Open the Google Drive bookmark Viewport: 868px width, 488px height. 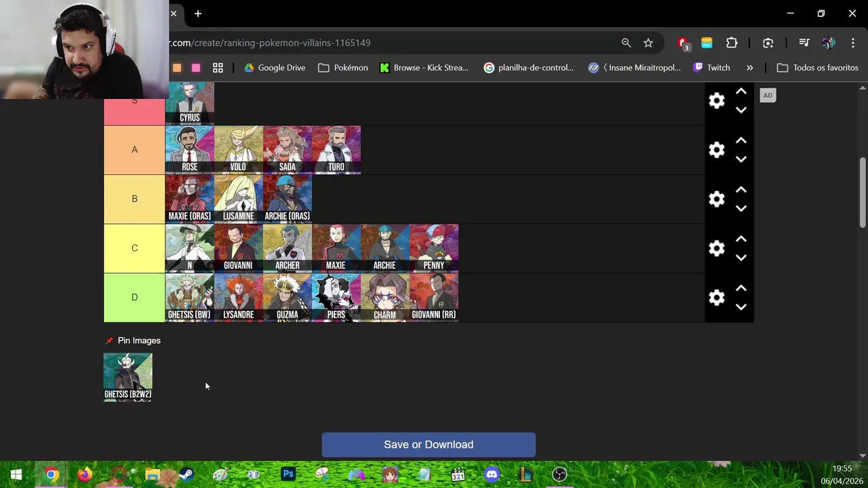click(275, 68)
